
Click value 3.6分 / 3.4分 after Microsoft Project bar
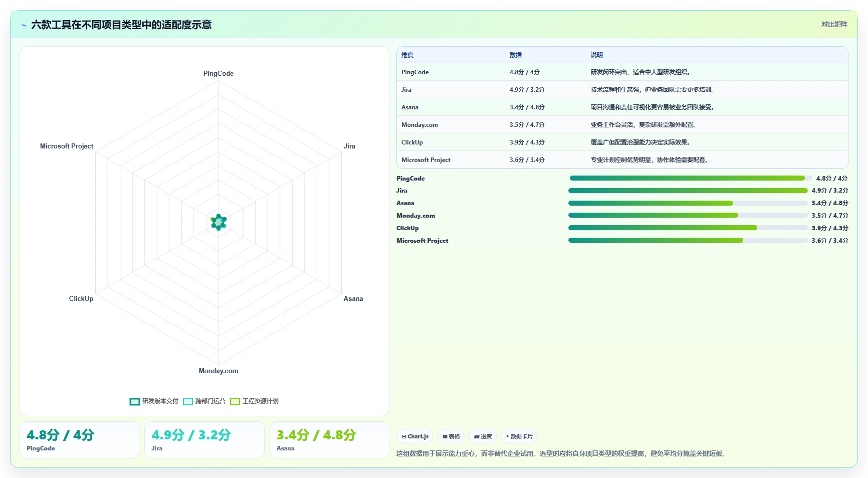pyautogui.click(x=830, y=241)
